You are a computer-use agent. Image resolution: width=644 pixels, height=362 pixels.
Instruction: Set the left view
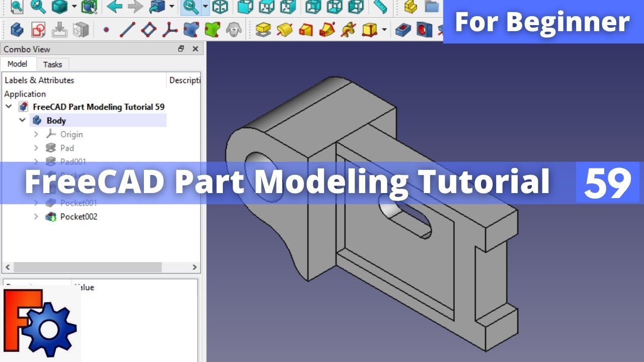(x=356, y=7)
